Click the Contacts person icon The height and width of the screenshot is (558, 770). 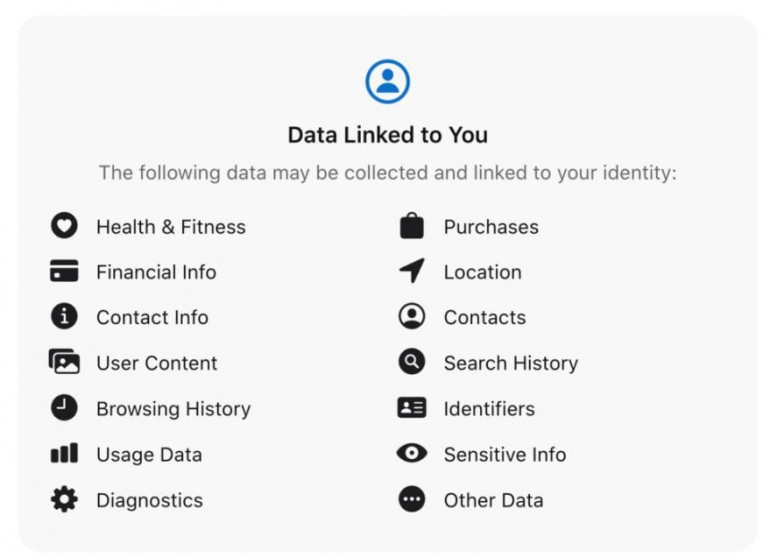click(x=411, y=317)
